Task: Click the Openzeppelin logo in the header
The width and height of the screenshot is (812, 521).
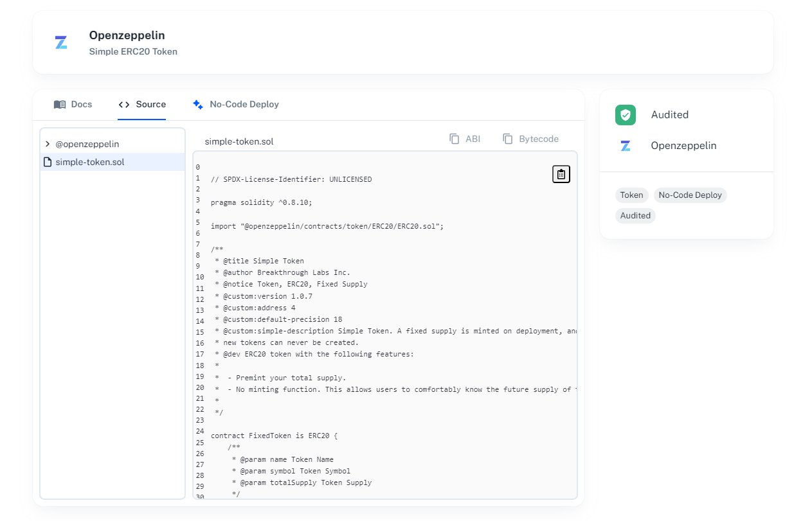Action: [61, 43]
